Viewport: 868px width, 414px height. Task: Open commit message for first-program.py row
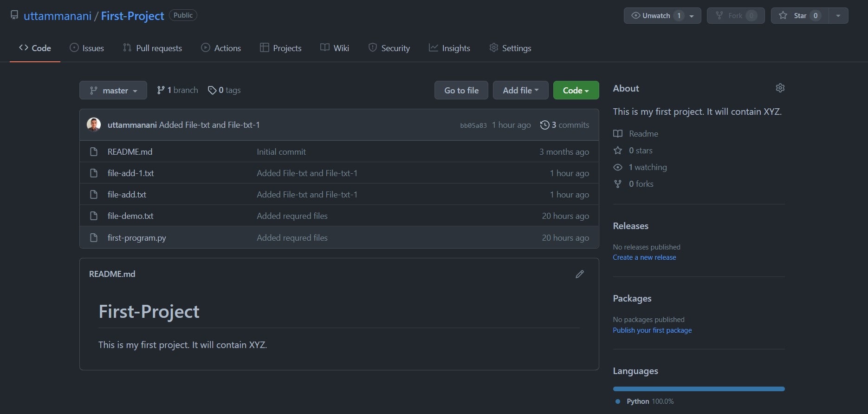[x=292, y=237]
